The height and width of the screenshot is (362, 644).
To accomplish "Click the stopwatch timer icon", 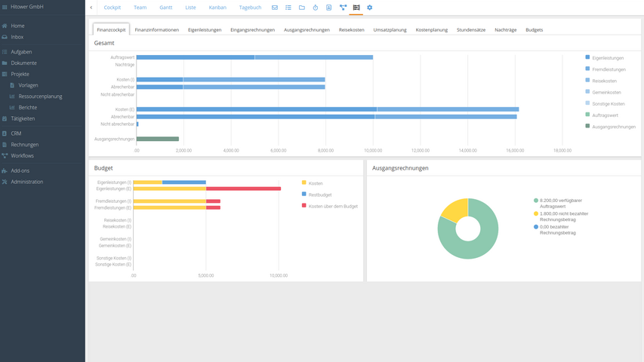I will pyautogui.click(x=316, y=8).
